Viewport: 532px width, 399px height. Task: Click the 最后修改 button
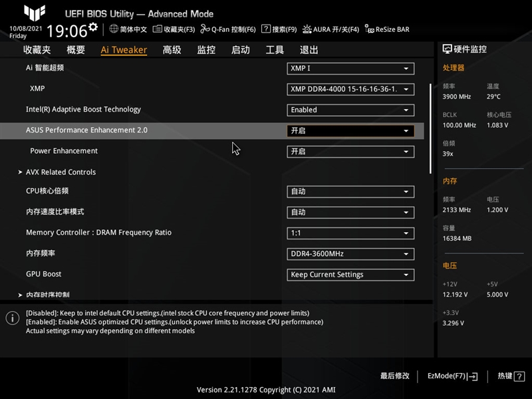click(394, 376)
